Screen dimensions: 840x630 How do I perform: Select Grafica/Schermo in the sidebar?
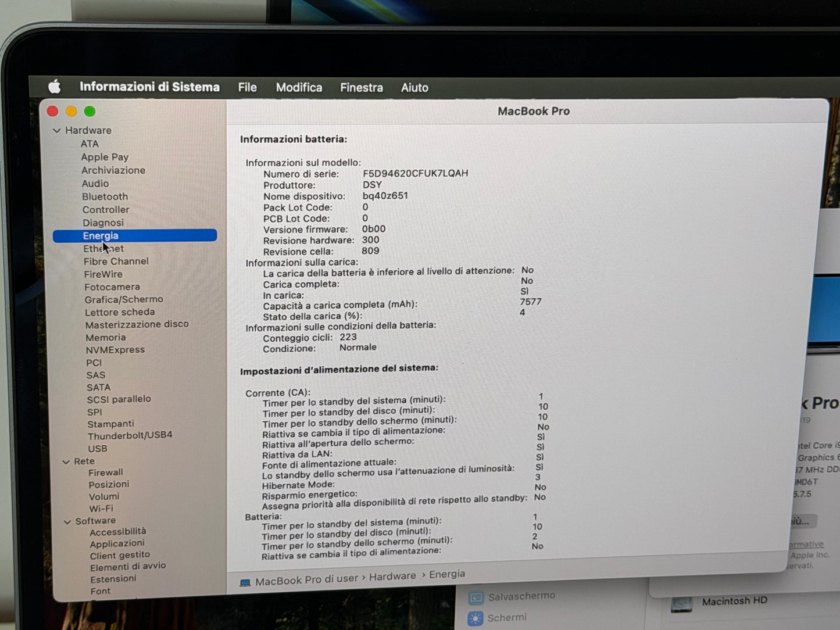coord(124,299)
